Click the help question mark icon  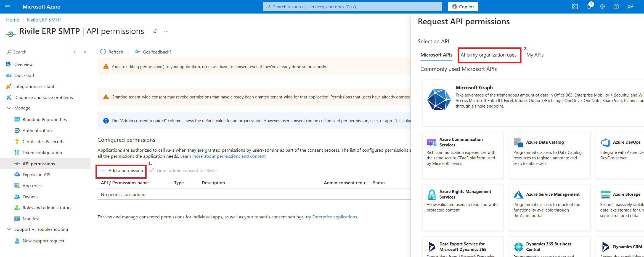(616, 7)
